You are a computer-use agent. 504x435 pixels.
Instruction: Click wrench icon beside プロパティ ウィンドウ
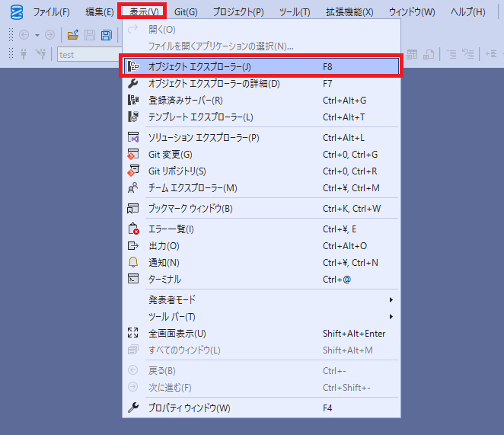coord(133,408)
